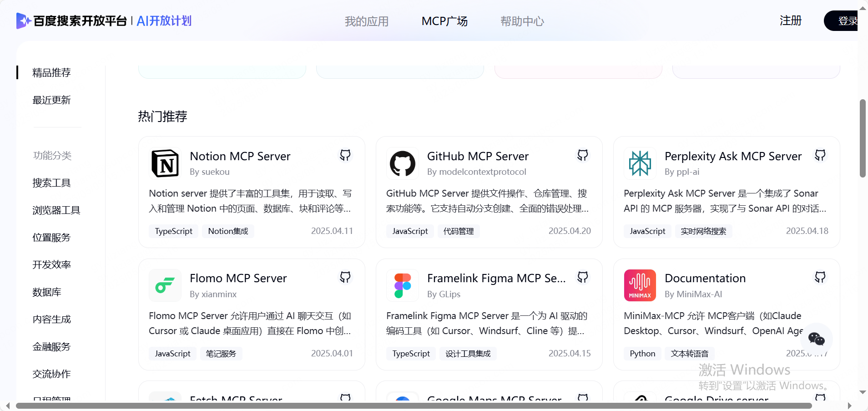868x411 pixels.
Task: Click the scroll-left arrow of horizontal scrollbar
Action: click(x=8, y=406)
